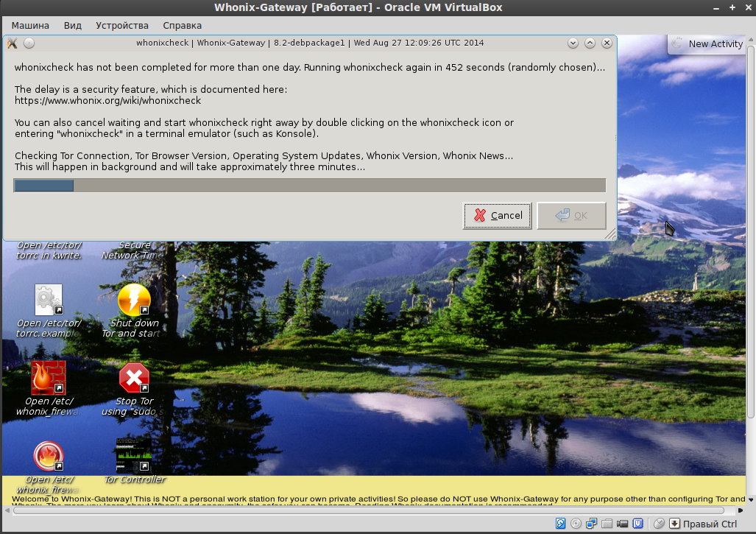Click the whonixcheck countdown progress bar

tap(309, 185)
